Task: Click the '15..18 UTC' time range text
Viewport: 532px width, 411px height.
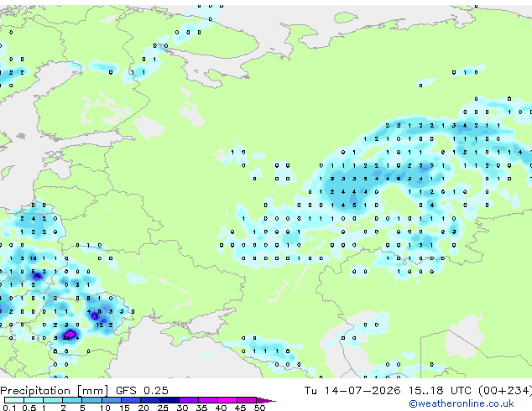Action: coord(441,391)
